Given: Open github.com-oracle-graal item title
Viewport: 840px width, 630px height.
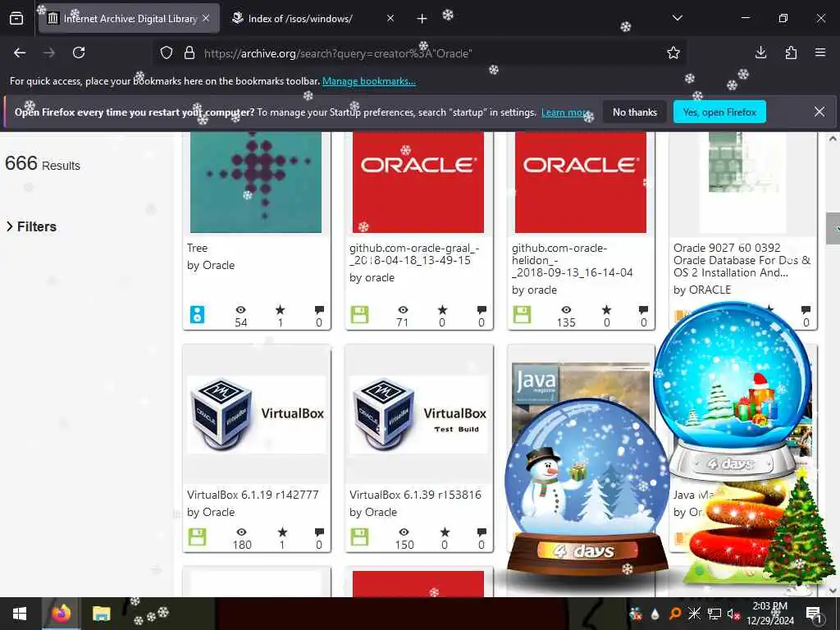Looking at the screenshot, I should [x=414, y=254].
